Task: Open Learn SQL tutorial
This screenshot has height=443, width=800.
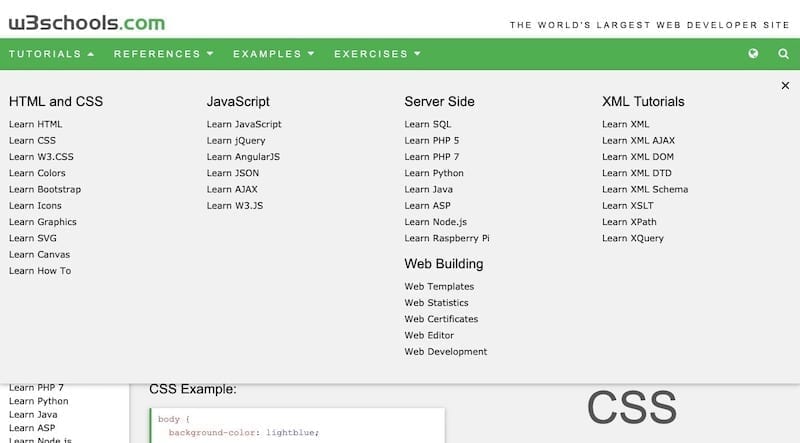Action: tap(428, 124)
